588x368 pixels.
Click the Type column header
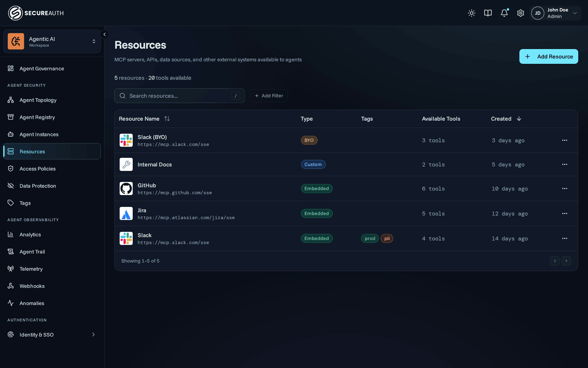[x=307, y=119]
